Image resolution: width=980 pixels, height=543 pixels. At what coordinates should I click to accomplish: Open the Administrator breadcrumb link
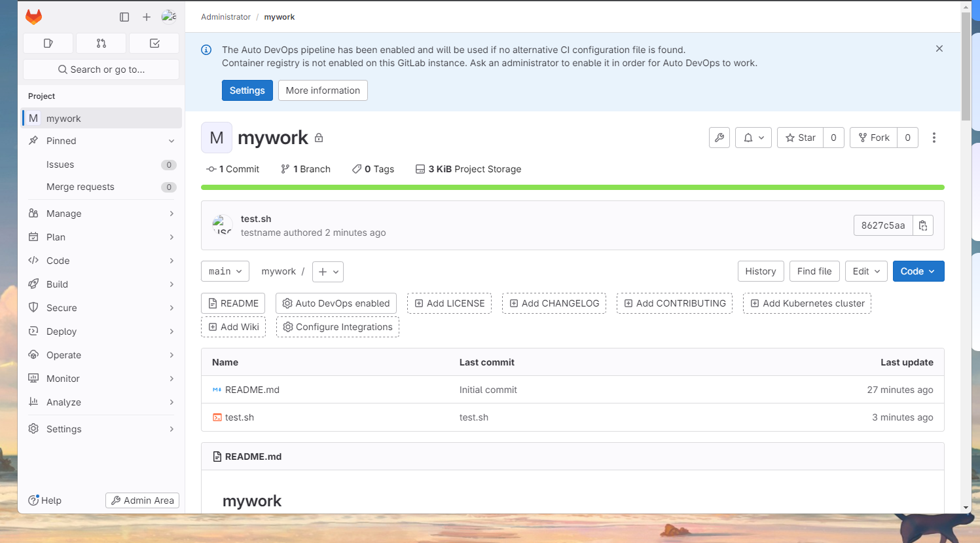pos(226,17)
